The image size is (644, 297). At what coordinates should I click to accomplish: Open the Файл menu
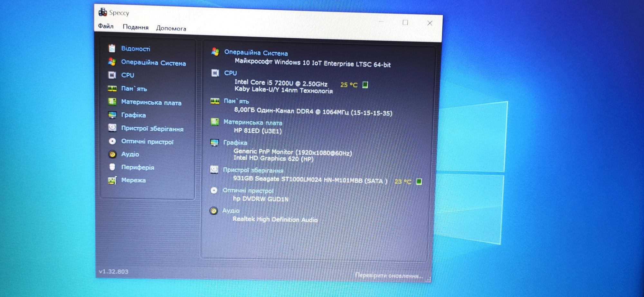(x=106, y=26)
